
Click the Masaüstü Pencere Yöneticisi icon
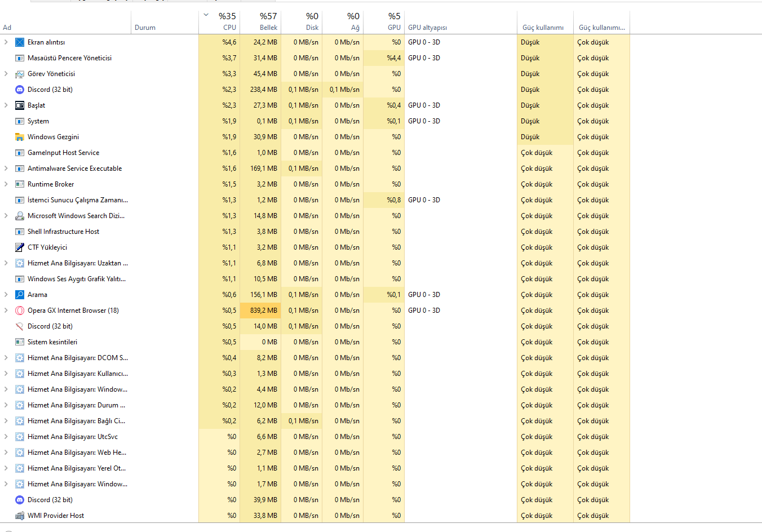pyautogui.click(x=20, y=58)
